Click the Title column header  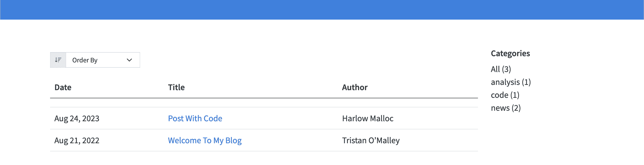click(176, 87)
